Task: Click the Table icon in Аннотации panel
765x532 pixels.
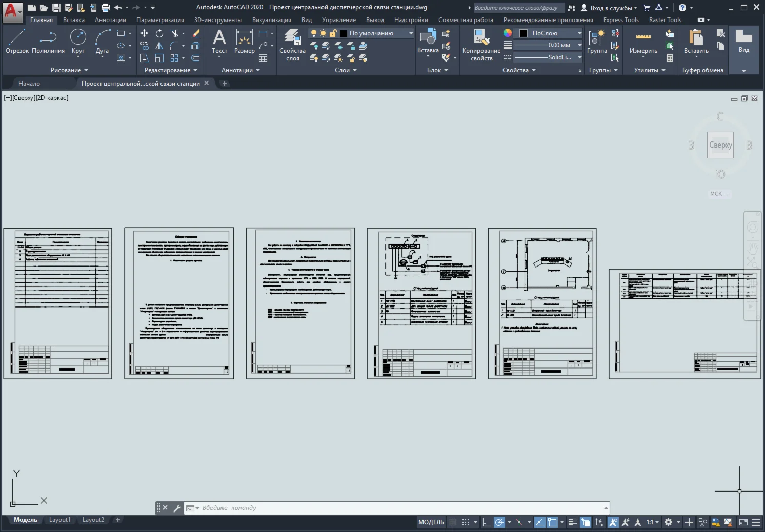Action: (x=263, y=58)
